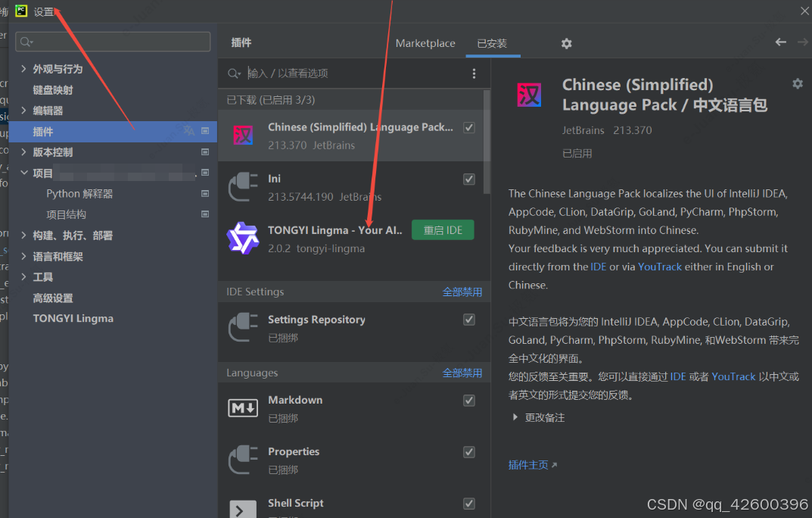Click the Chinese Language Pack plugin icon in list
The height and width of the screenshot is (518, 812).
click(243, 136)
